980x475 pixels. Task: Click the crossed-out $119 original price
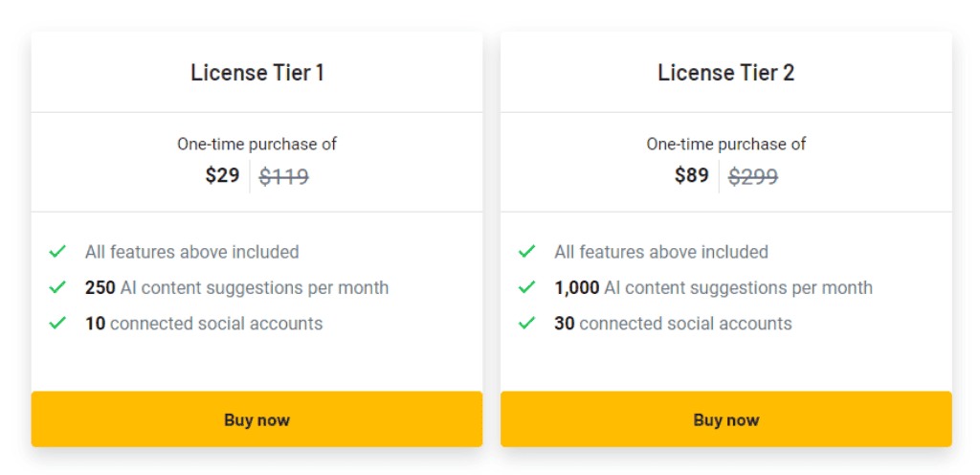pos(283,177)
